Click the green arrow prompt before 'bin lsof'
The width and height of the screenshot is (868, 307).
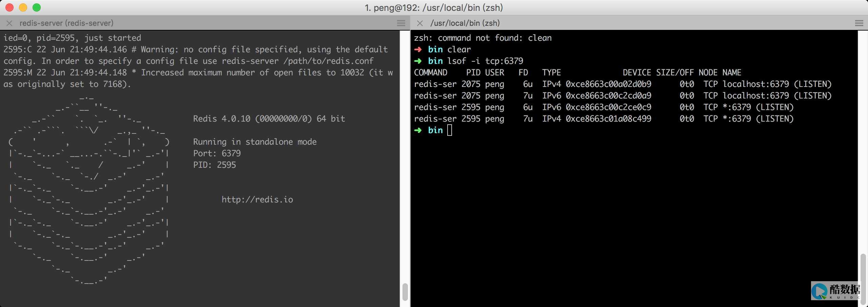(x=418, y=61)
